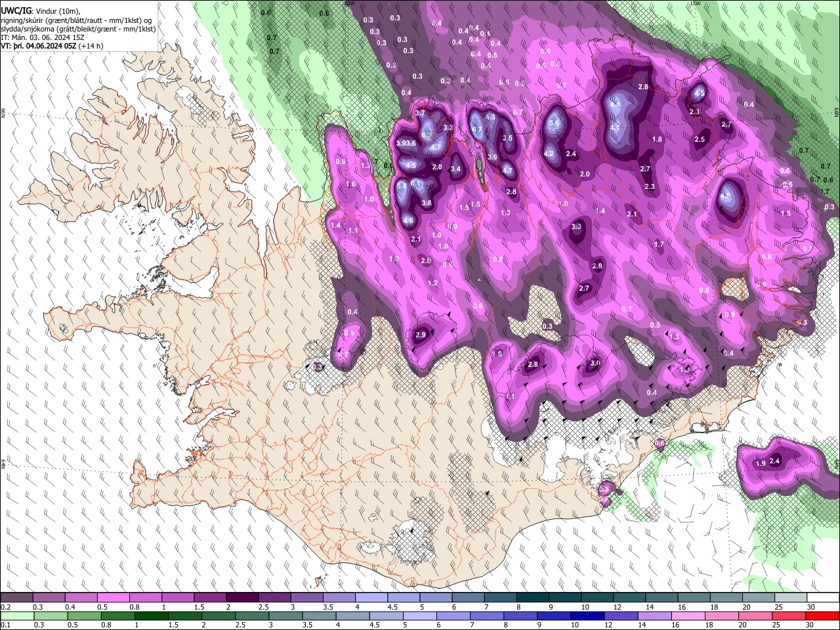Pick the dark teal swatch labeled 8

(x=532, y=597)
